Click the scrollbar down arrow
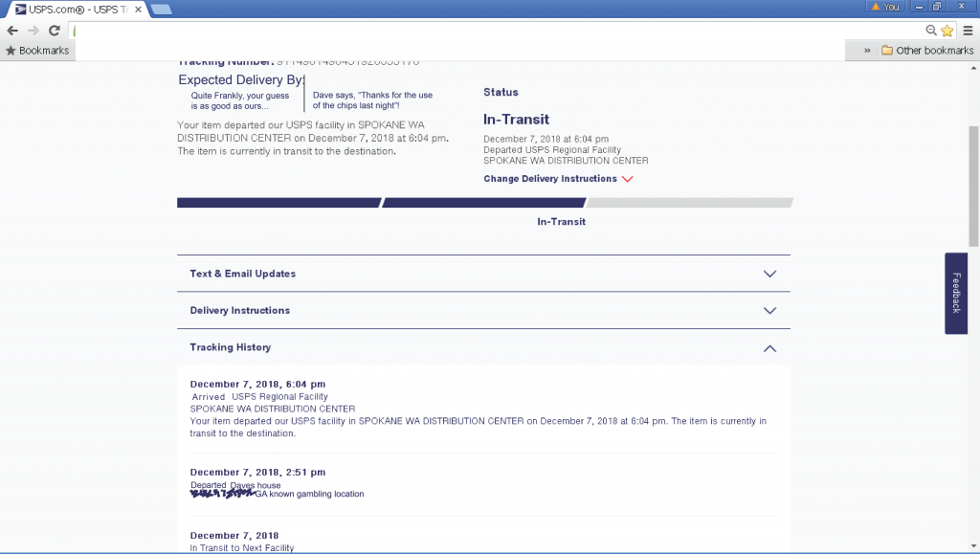 [973, 546]
